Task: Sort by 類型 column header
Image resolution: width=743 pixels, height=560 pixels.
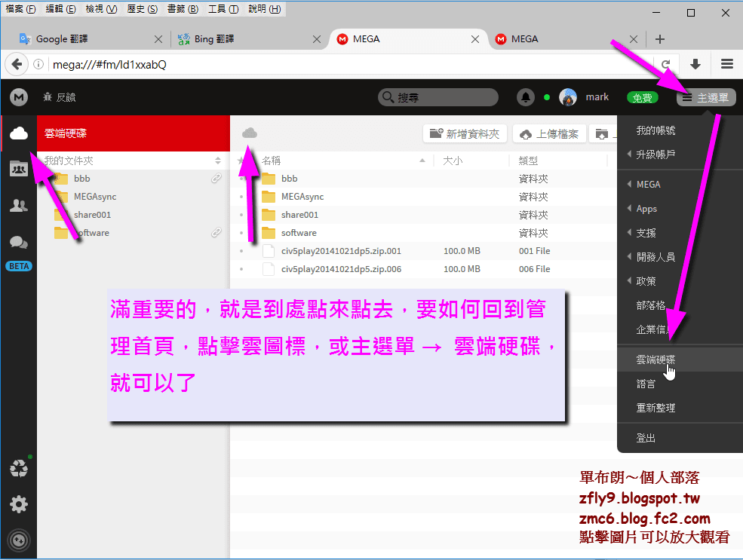Action: tap(528, 161)
